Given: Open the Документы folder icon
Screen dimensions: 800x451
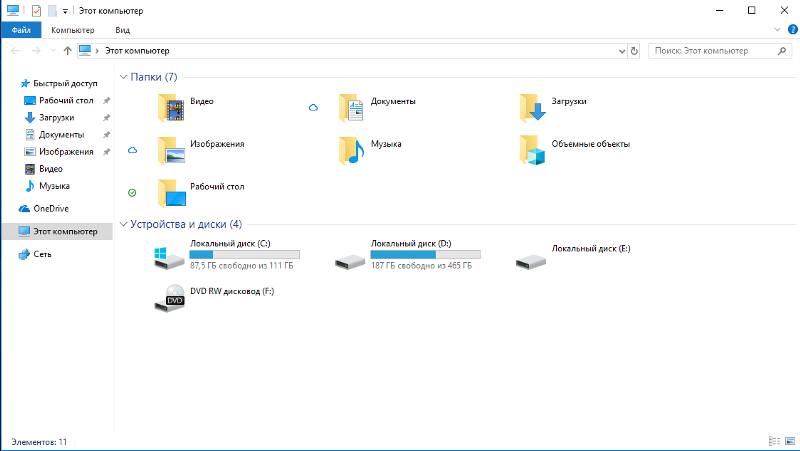Looking at the screenshot, I should [352, 108].
